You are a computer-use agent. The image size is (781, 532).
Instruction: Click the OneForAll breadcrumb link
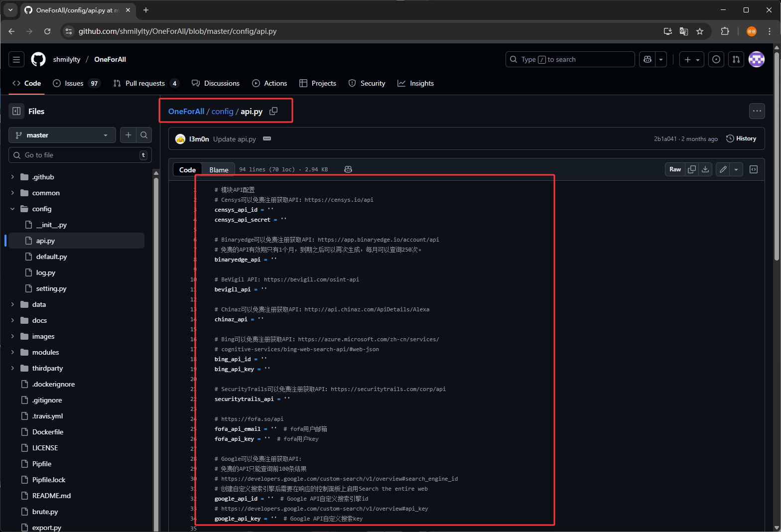point(186,111)
